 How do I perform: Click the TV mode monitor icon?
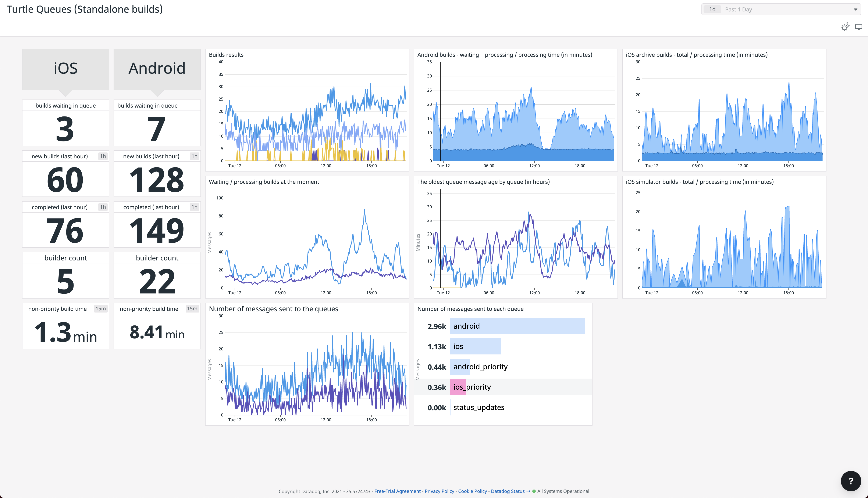(x=859, y=27)
